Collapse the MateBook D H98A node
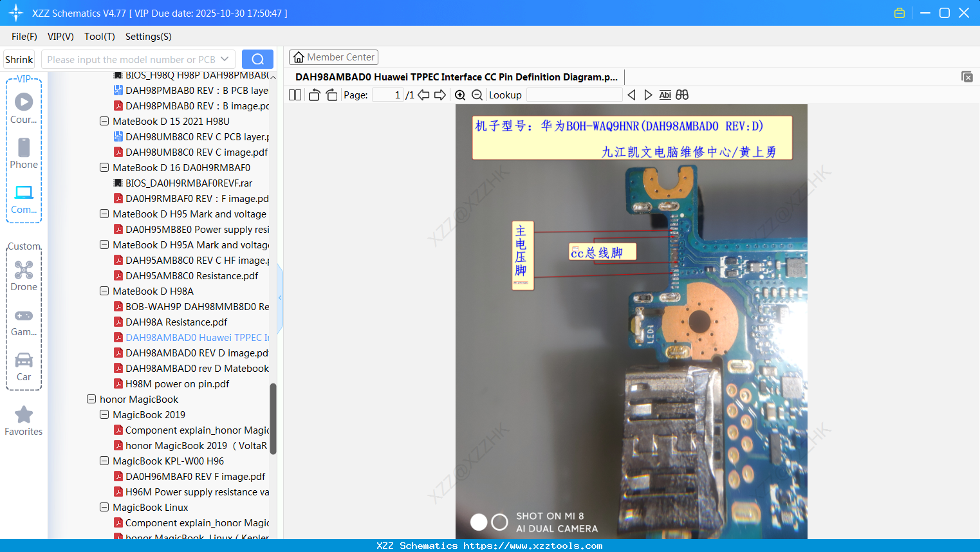The image size is (980, 552). tap(104, 291)
